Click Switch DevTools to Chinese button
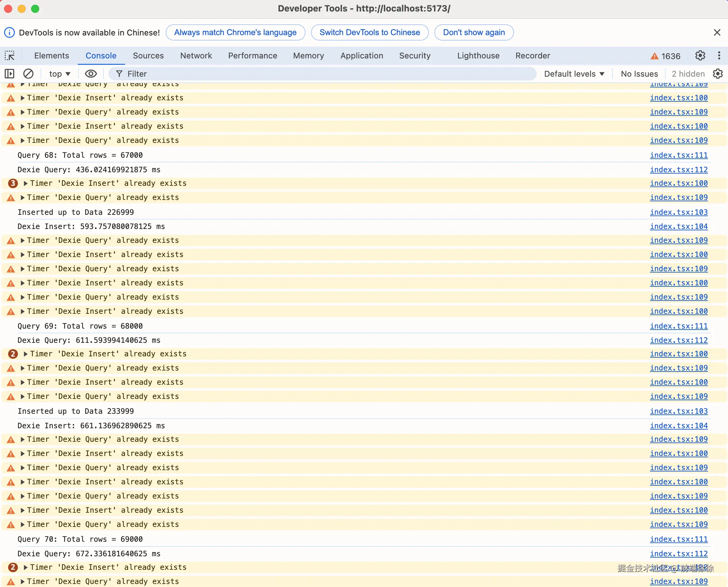The image size is (728, 587). point(369,32)
